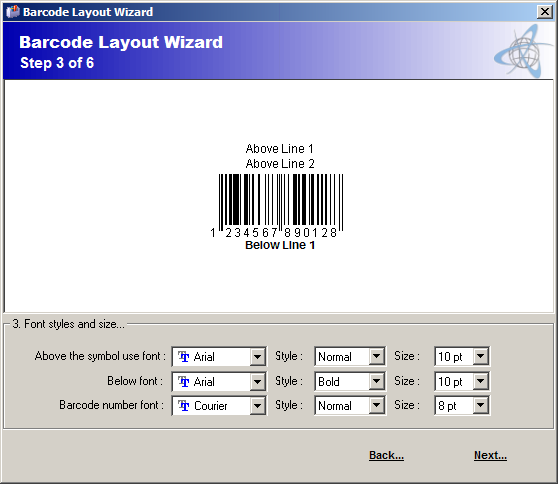Click the TrueType icon beside Courier font
This screenshot has width=559, height=485.
(184, 405)
